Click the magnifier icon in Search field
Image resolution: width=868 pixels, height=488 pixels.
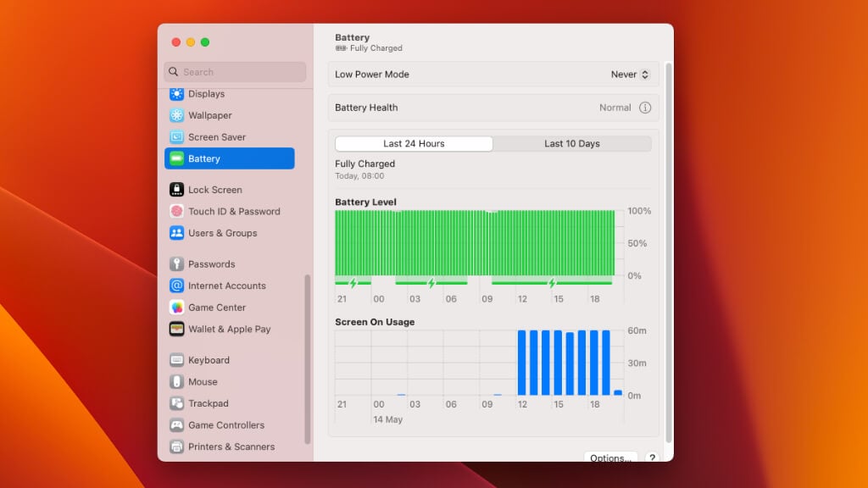(x=173, y=72)
